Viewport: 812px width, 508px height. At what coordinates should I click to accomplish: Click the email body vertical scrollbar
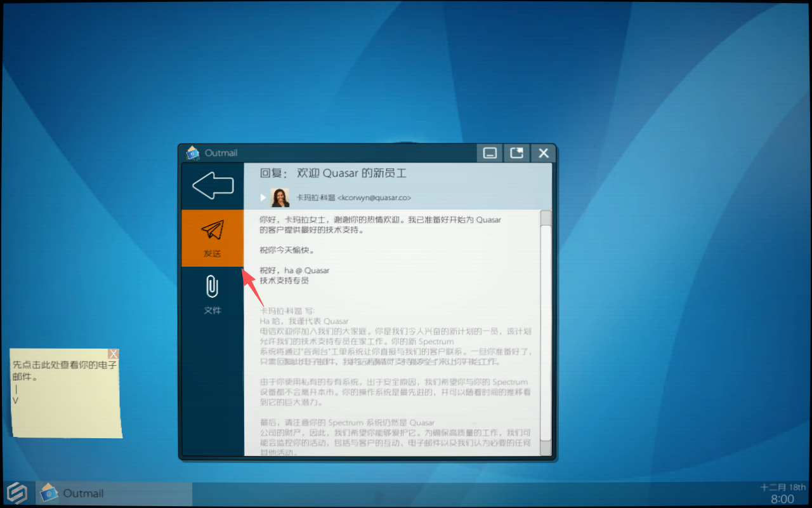546,333
